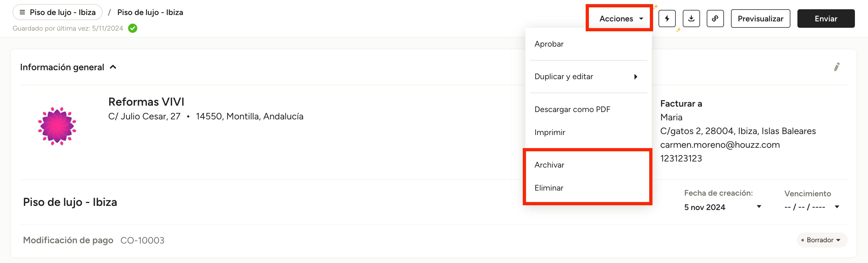Open the Acciones dropdown
Viewport: 868px width, 263px height.
point(621,19)
